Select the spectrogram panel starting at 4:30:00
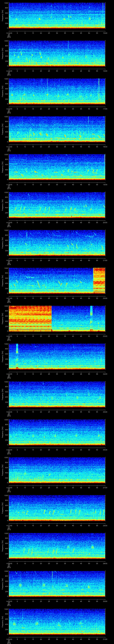The width and height of the screenshot is (114, 644). pos(57,622)
